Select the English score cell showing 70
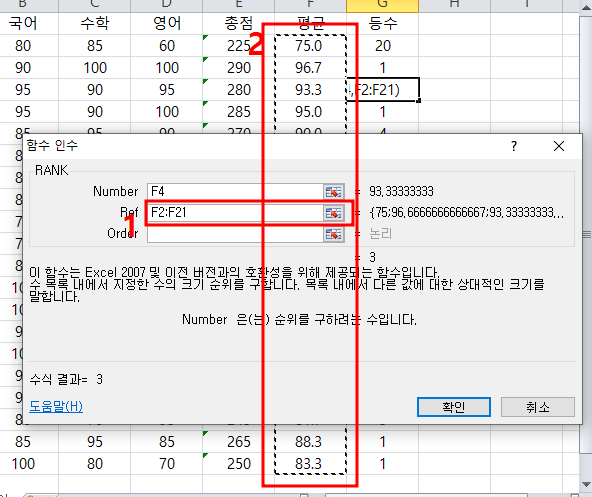 tap(167, 463)
